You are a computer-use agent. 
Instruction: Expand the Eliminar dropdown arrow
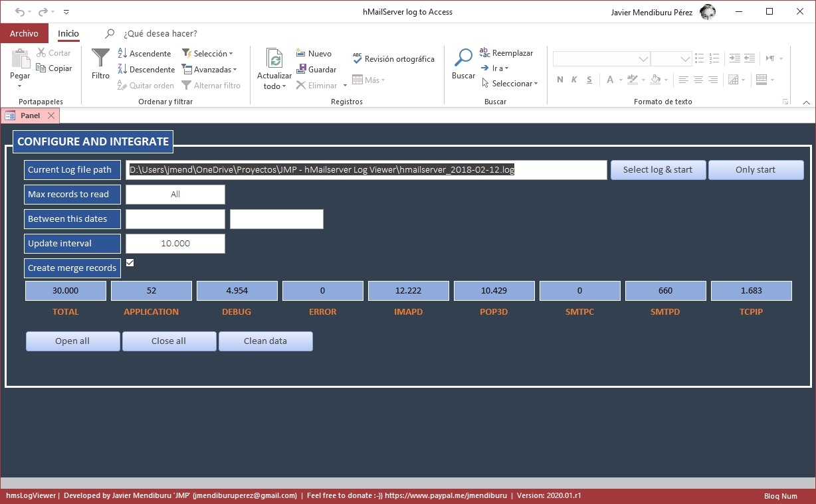tap(345, 86)
